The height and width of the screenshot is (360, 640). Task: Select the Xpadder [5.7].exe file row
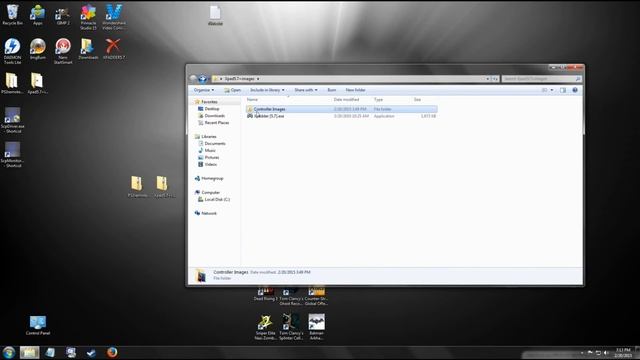pos(341,116)
